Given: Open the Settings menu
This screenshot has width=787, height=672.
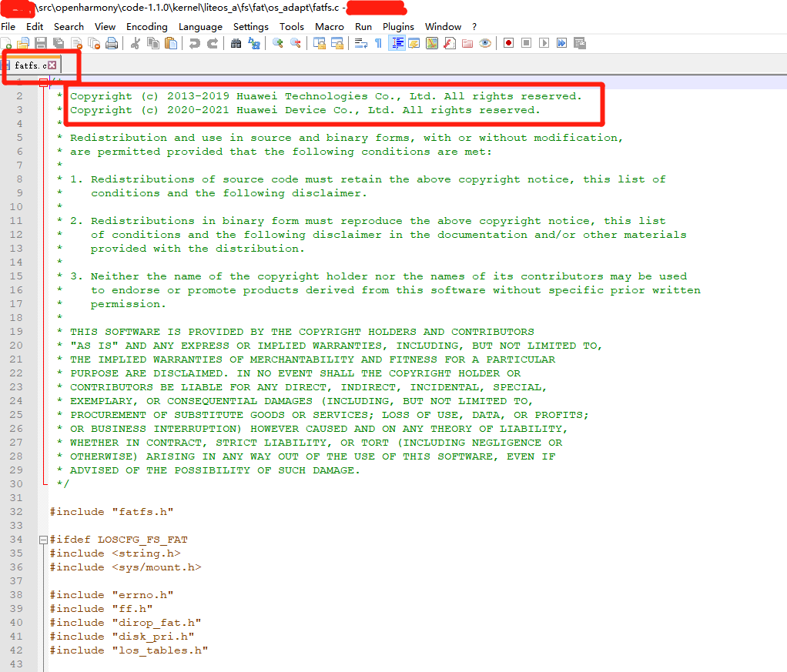Looking at the screenshot, I should 250,27.
